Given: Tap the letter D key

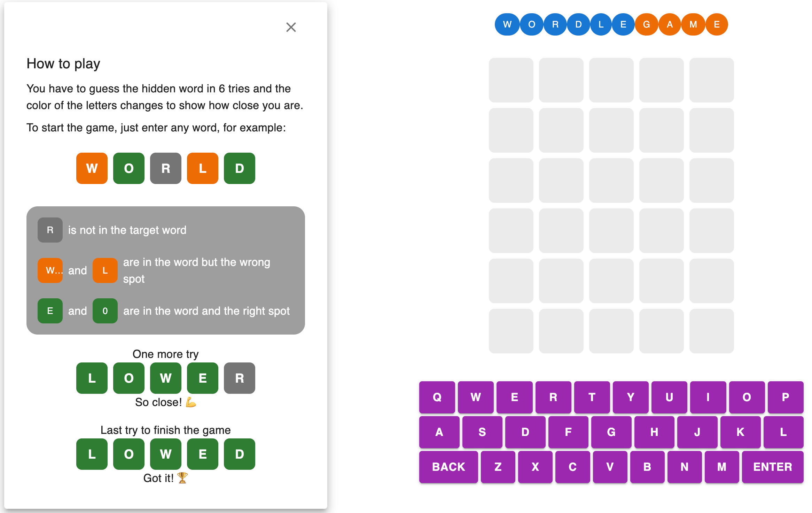Looking at the screenshot, I should tap(525, 432).
